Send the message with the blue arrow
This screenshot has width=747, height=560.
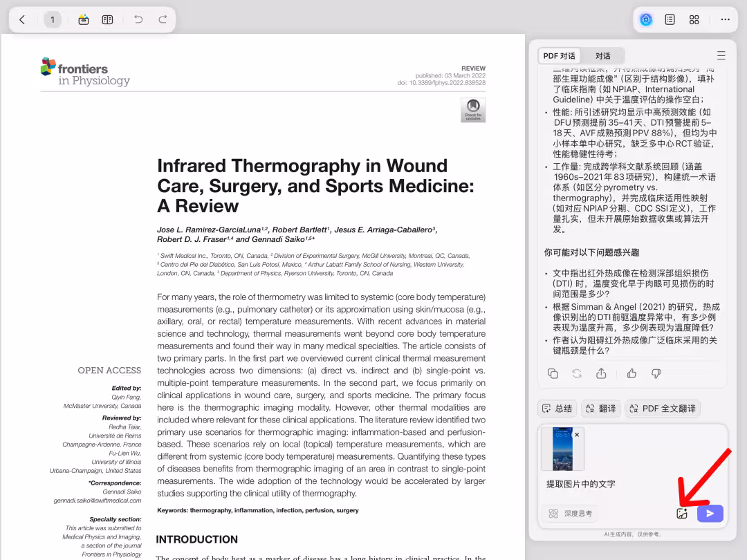710,513
